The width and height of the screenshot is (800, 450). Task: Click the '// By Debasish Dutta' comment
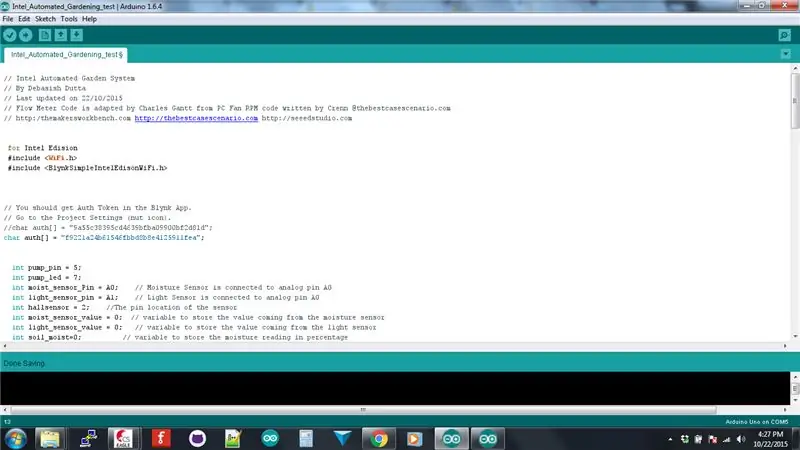click(45, 88)
